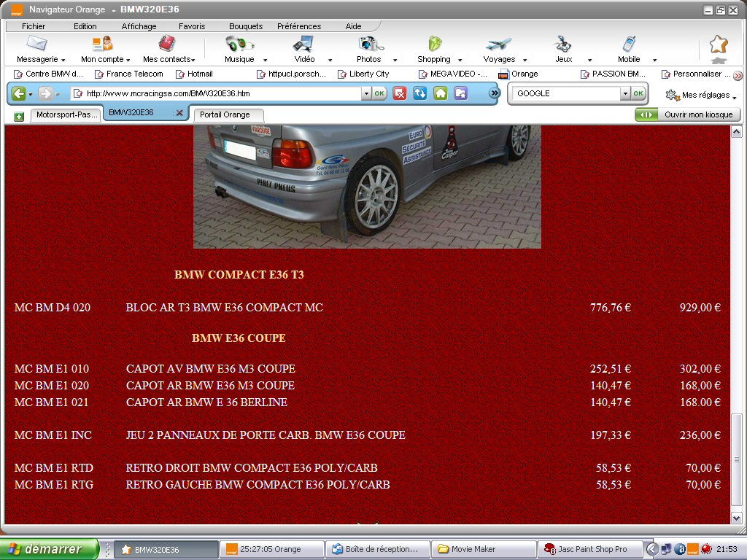Open the Mes contacts address book icon
Image resolution: width=747 pixels, height=560 pixels.
click(x=167, y=43)
